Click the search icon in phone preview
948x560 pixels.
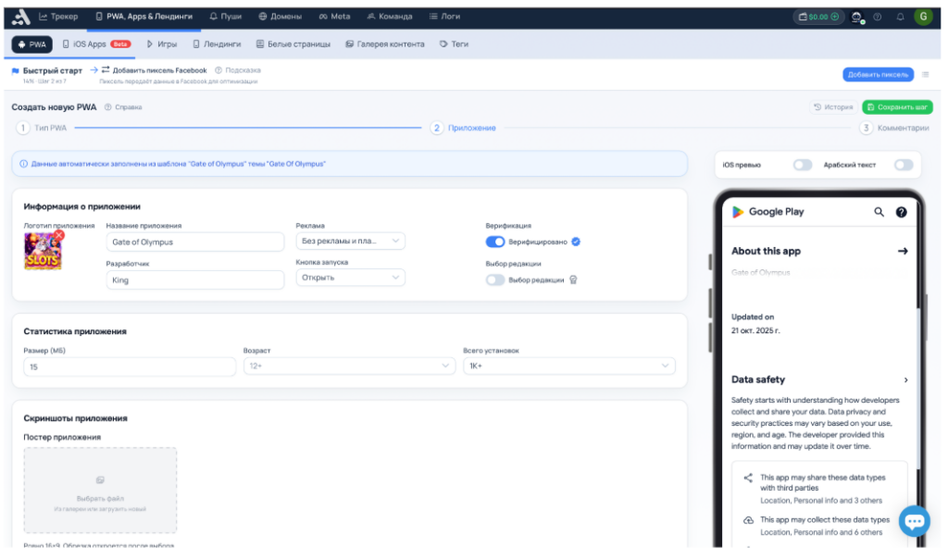(879, 212)
